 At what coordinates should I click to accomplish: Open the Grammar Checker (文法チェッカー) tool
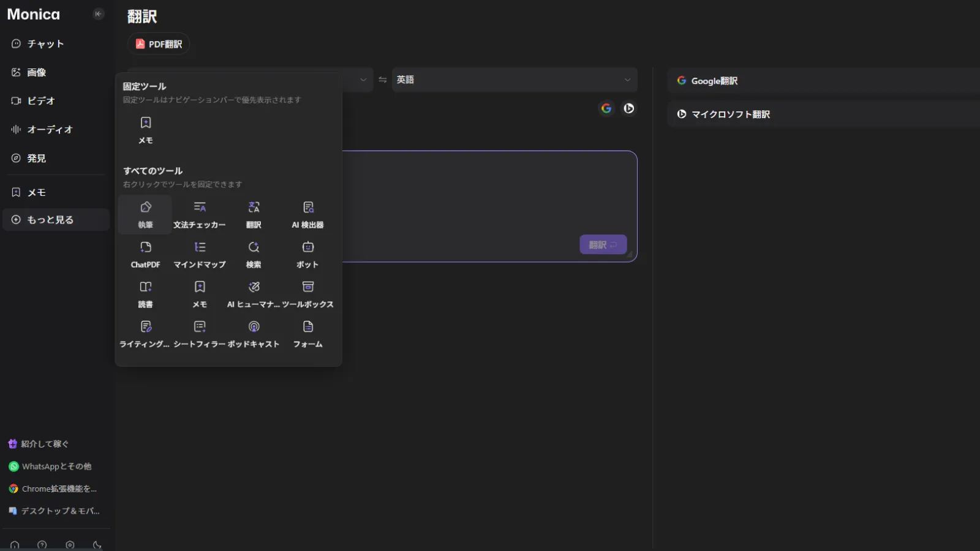point(200,214)
